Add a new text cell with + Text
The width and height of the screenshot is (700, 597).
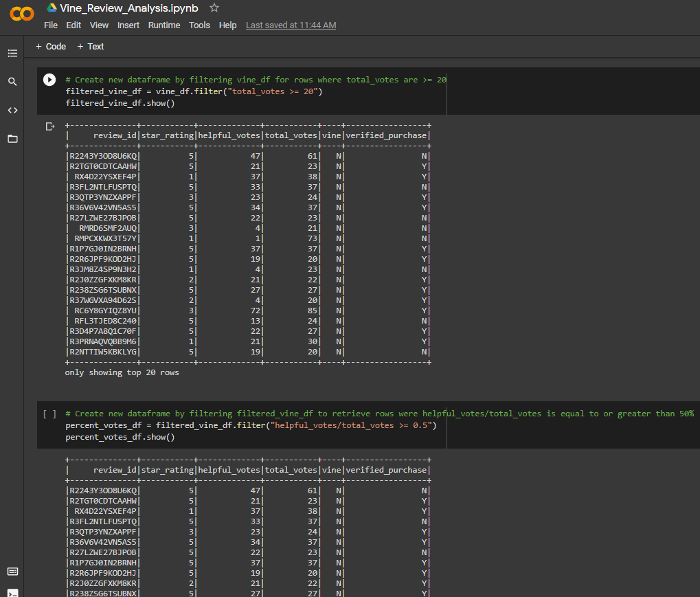pyautogui.click(x=90, y=46)
